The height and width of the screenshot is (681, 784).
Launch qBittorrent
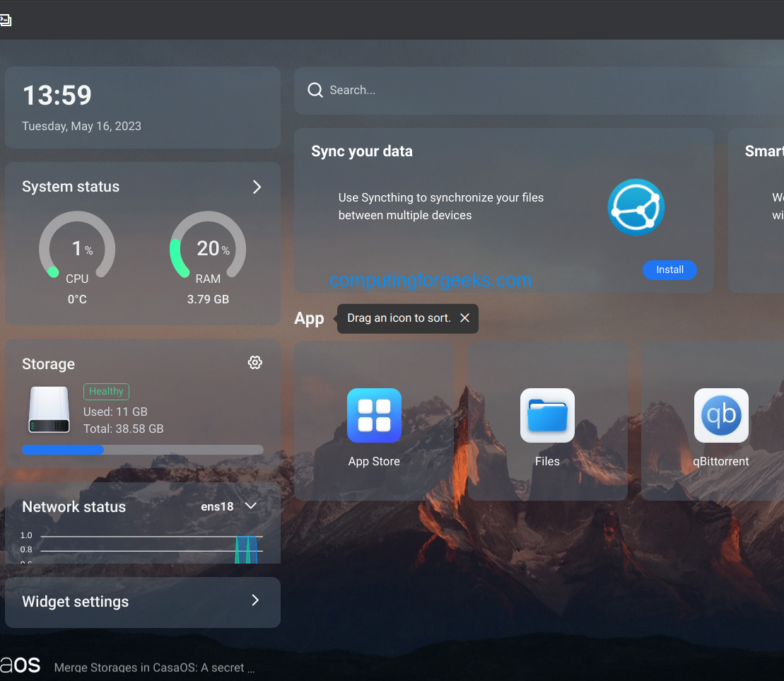click(x=721, y=415)
